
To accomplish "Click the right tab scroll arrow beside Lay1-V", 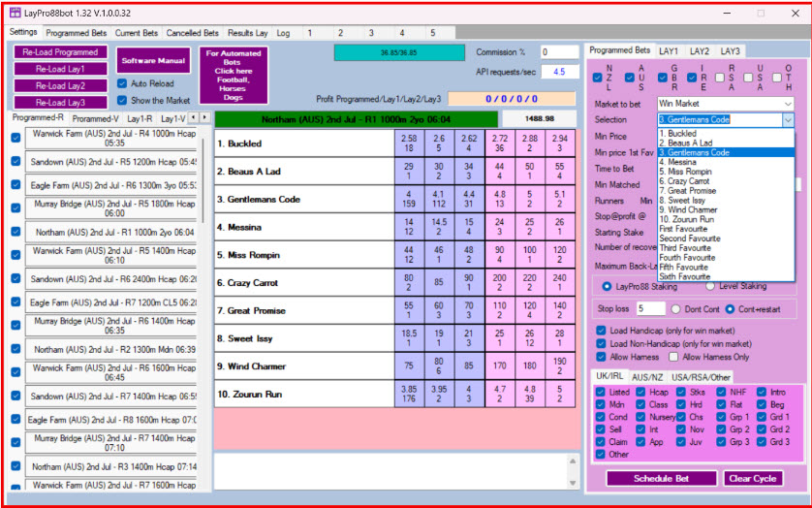I will click(x=204, y=117).
